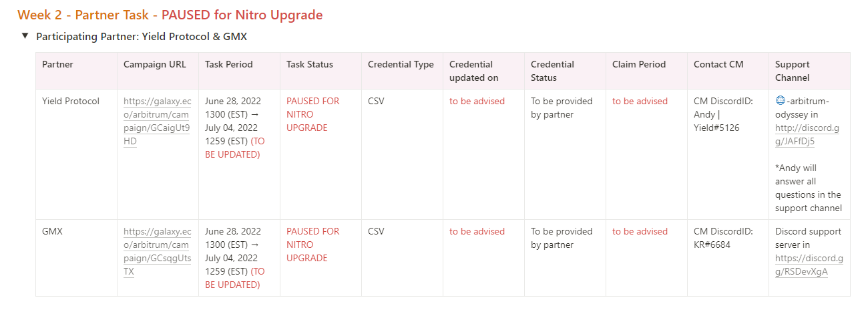The width and height of the screenshot is (868, 312).
Task: Open the GMX Discord support server link
Action: (x=809, y=265)
